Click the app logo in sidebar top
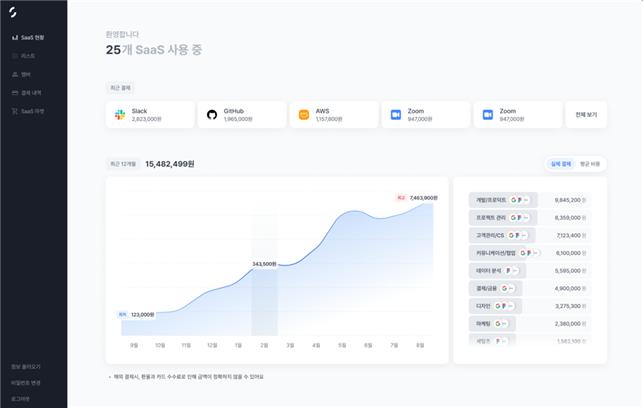 pos(14,12)
